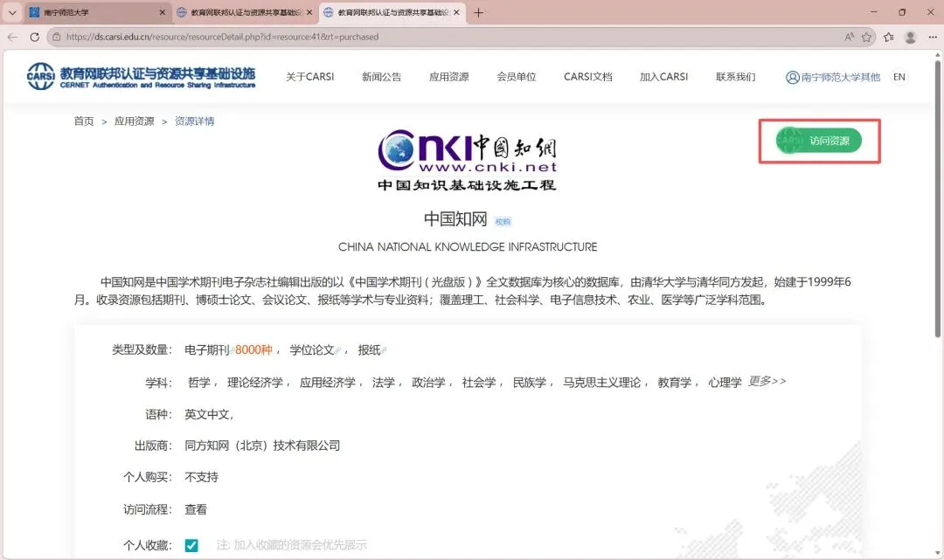
Task: Click the 报纸 link icon
Action: point(384,350)
